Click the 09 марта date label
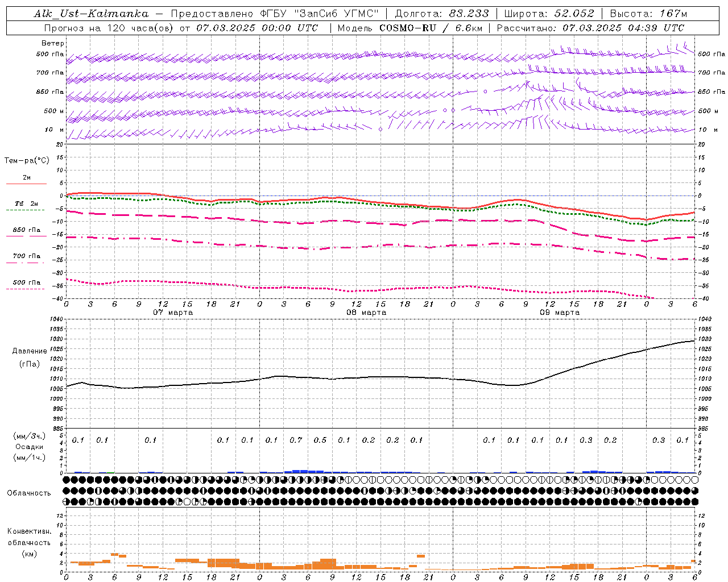 pos(560,313)
